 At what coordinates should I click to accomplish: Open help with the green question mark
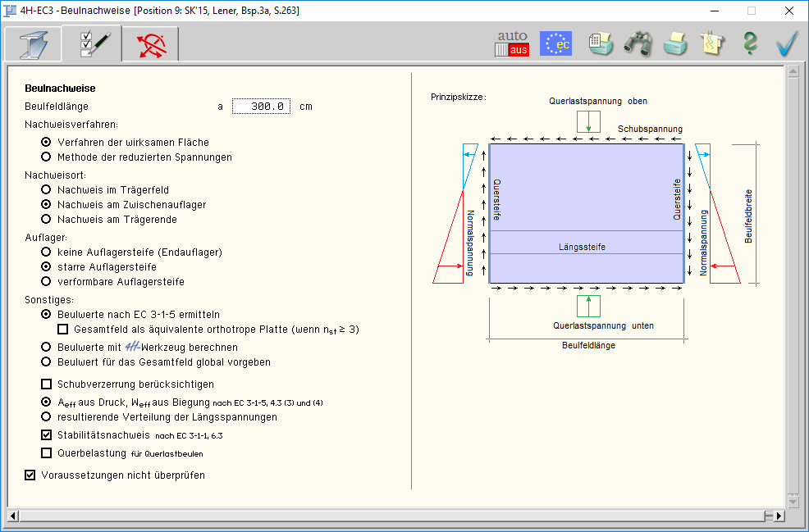pyautogui.click(x=749, y=43)
